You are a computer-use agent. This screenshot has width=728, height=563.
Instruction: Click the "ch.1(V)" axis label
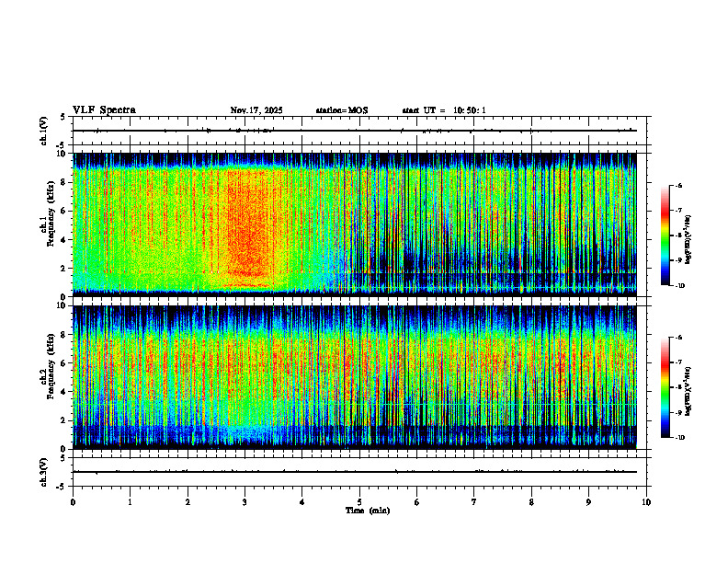click(x=44, y=131)
